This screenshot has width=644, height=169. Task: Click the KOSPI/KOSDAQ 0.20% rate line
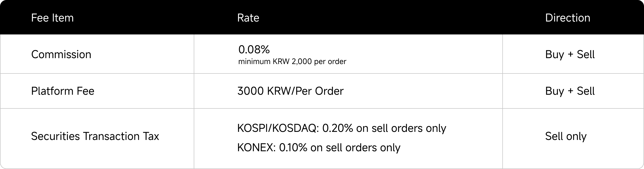click(x=342, y=128)
